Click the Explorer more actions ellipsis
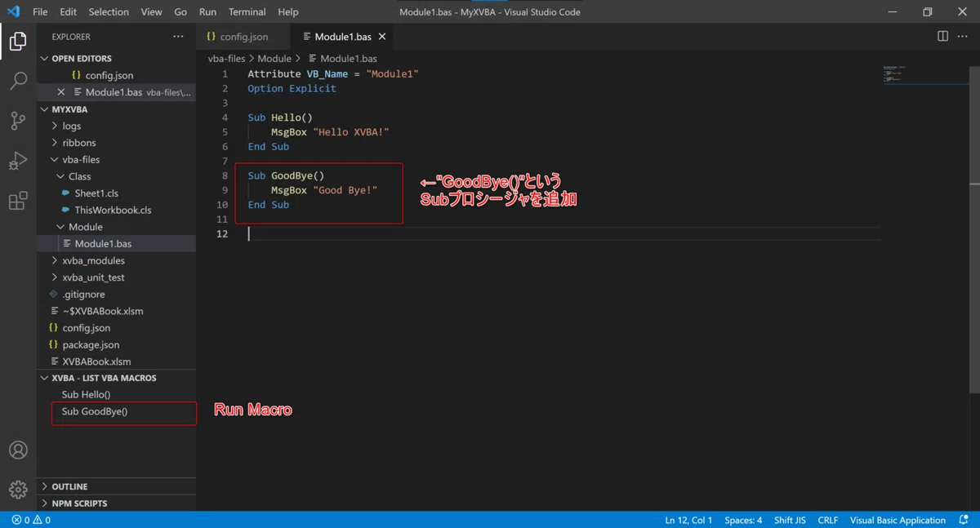980x528 pixels. 178,37
